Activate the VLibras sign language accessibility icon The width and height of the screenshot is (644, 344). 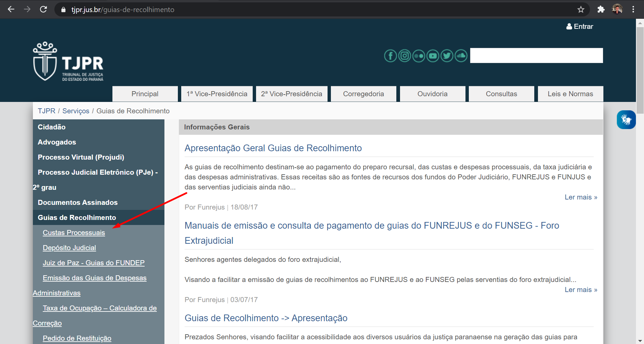click(x=626, y=120)
